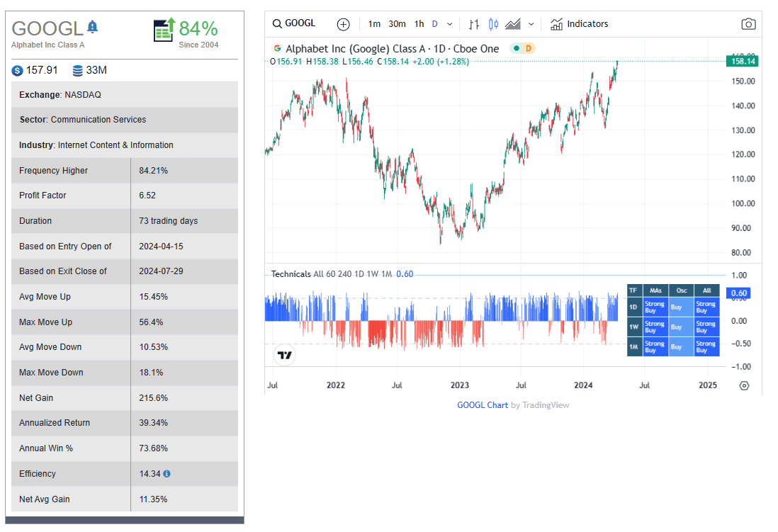This screenshot has width=778, height=532.
Task: Click the 157.91 price value
Action: [x=42, y=70]
